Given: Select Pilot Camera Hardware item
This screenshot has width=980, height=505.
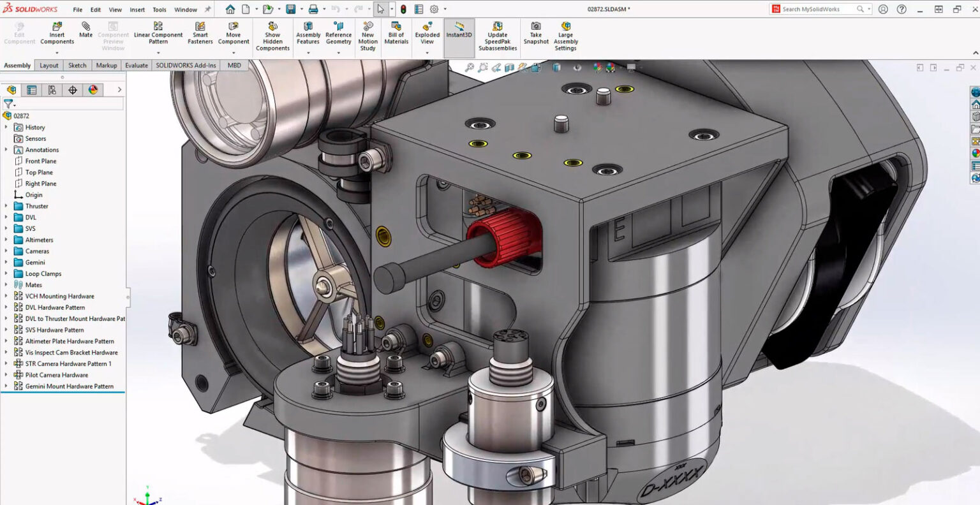Looking at the screenshot, I should coord(57,375).
